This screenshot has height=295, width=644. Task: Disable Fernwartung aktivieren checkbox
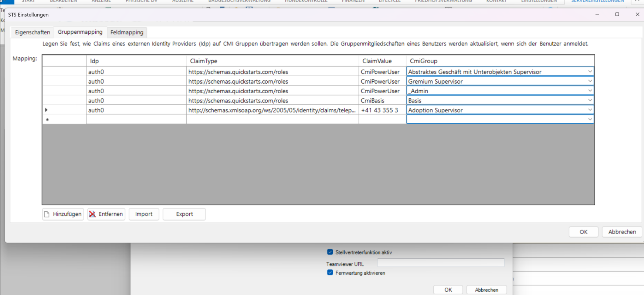(x=330, y=273)
